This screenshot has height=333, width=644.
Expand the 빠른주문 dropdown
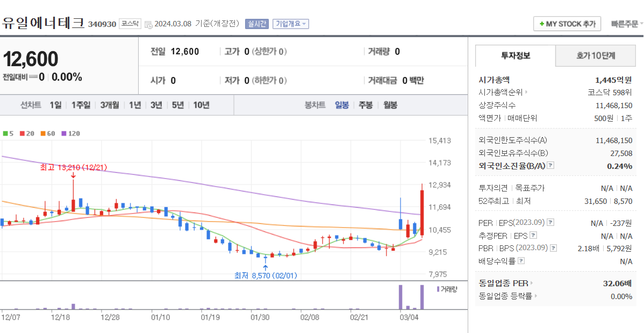pos(627,24)
